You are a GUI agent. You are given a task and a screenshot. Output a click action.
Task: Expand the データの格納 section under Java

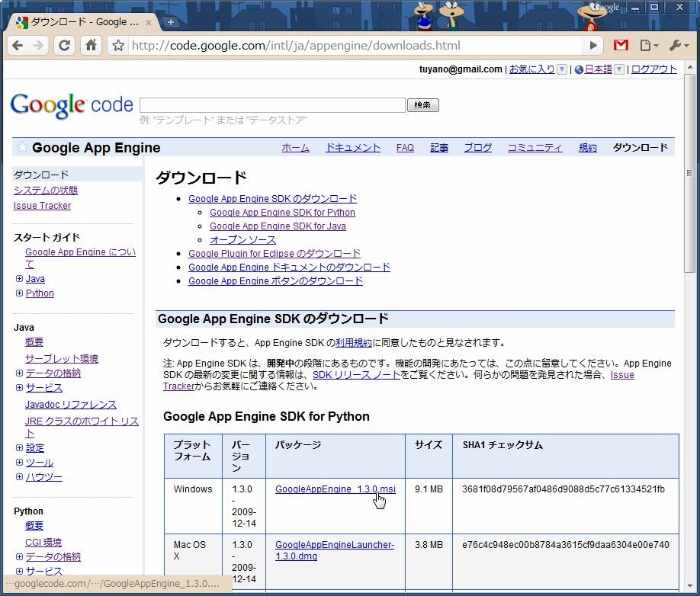coord(19,373)
